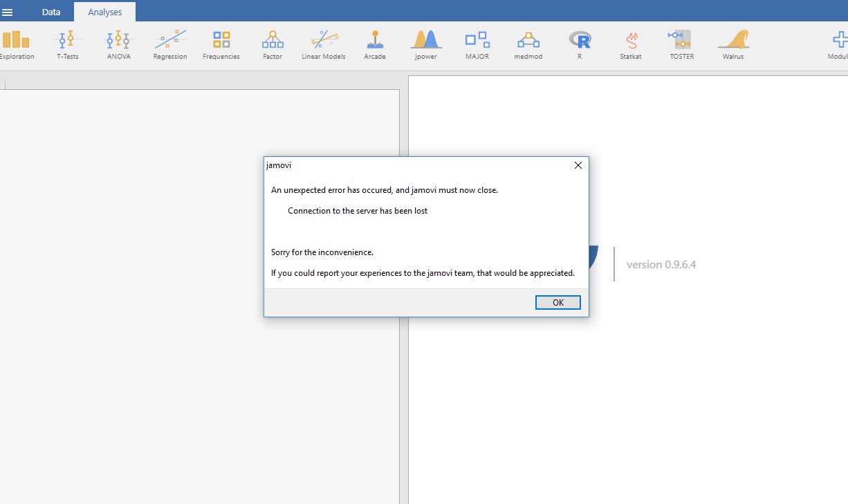Open the Arcade module menu
This screenshot has height=504, width=848.
coord(375,45)
